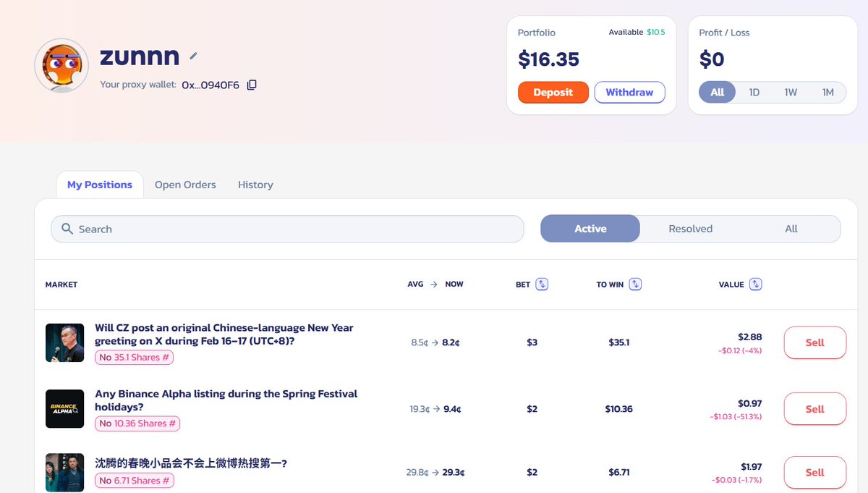Select All in the positions status filter
Viewport: 868px width, 493px height.
coord(791,229)
